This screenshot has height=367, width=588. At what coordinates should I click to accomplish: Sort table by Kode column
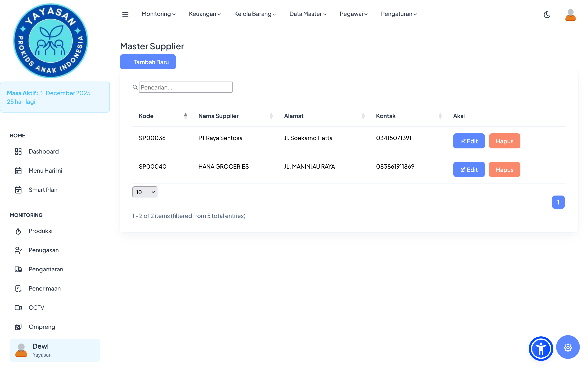(x=185, y=116)
